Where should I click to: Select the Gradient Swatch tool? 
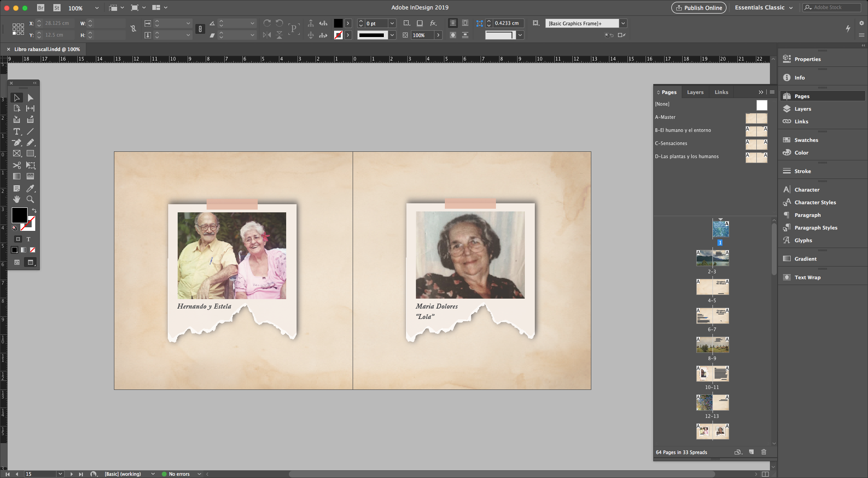click(17, 176)
